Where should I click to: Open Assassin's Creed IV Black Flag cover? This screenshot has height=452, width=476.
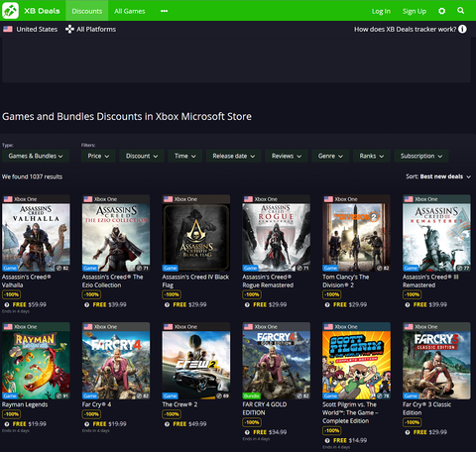[x=196, y=237]
